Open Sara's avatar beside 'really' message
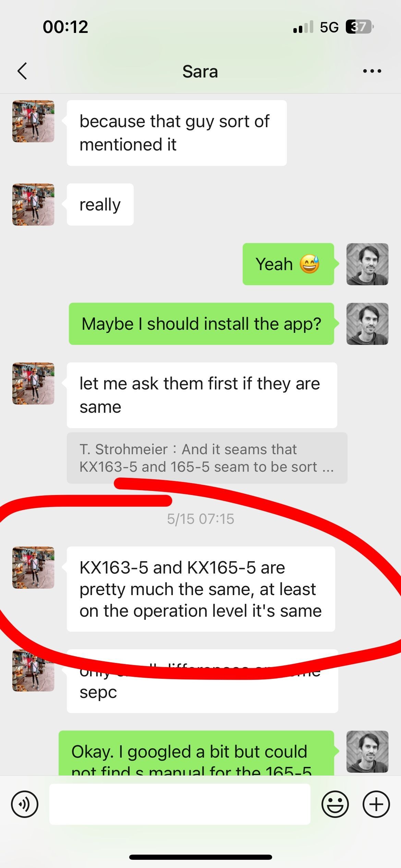 coord(33,204)
